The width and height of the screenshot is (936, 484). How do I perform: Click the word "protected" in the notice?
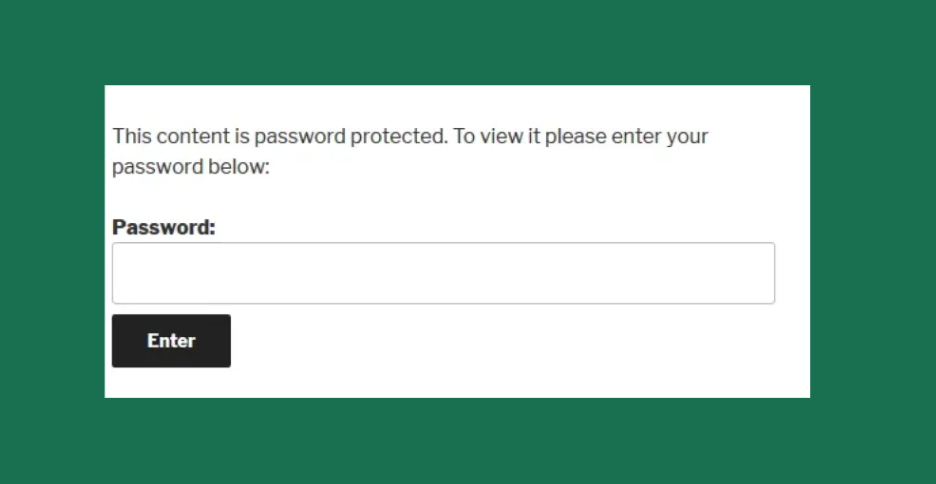pyautogui.click(x=399, y=136)
